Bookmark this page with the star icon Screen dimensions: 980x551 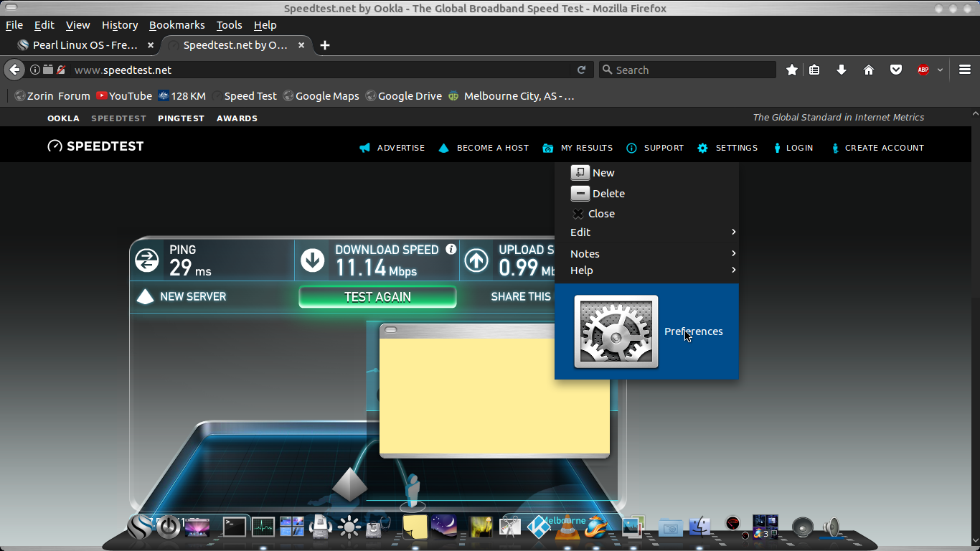(791, 70)
